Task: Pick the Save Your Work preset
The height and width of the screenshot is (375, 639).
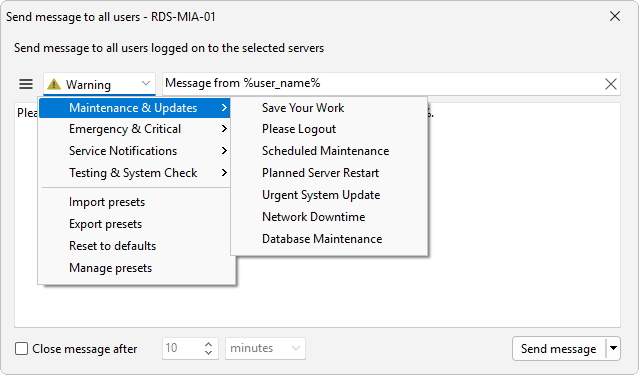Action: tap(329, 108)
